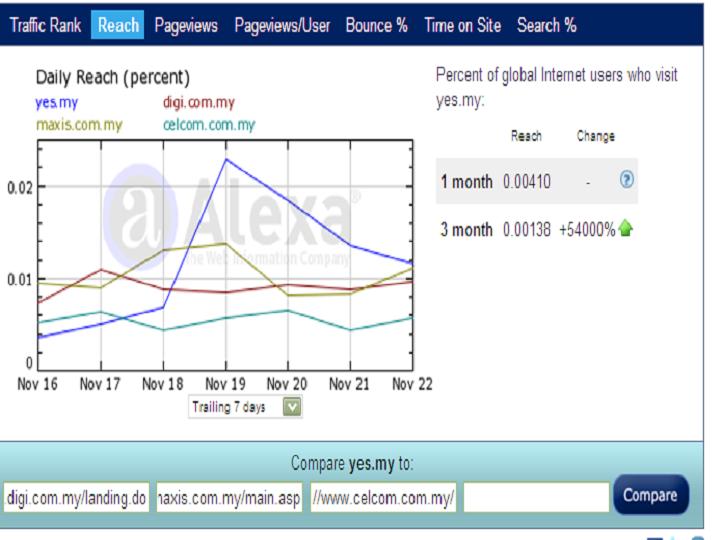Image resolution: width=720 pixels, height=540 pixels.
Task: Click the Nov 16 axis label
Action: (37, 384)
